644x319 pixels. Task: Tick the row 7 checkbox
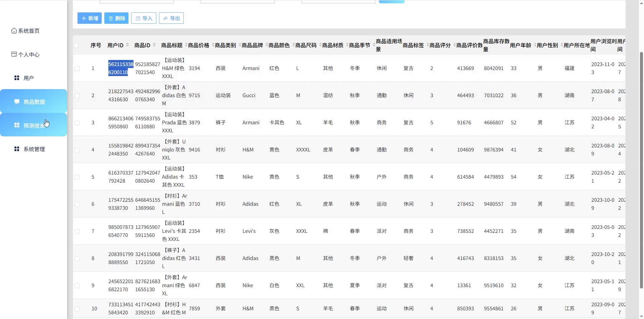tap(77, 231)
